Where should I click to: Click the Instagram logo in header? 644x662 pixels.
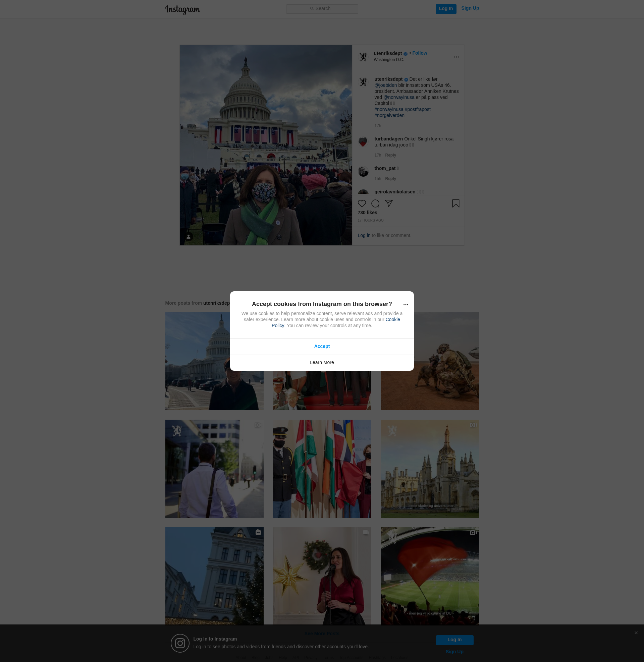click(182, 9)
